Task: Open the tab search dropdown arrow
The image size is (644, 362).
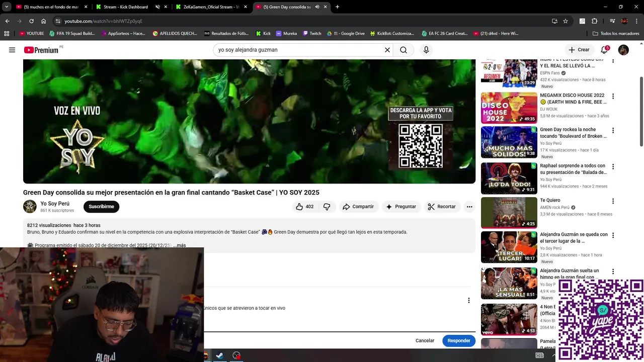Action: (7, 7)
